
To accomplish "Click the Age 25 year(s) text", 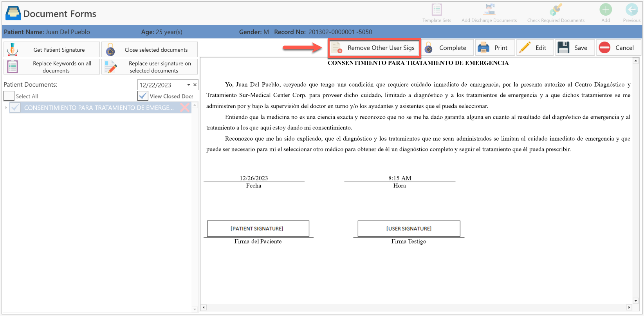I will [162, 32].
